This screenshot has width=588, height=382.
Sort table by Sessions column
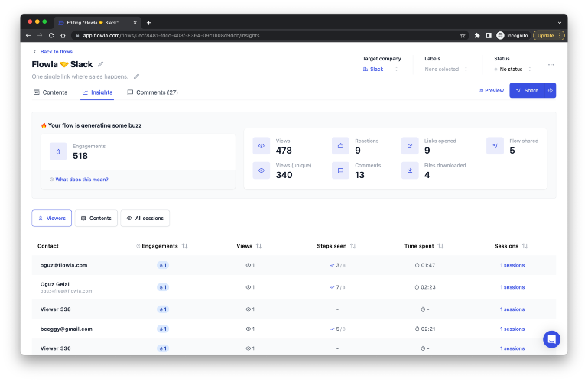point(525,246)
